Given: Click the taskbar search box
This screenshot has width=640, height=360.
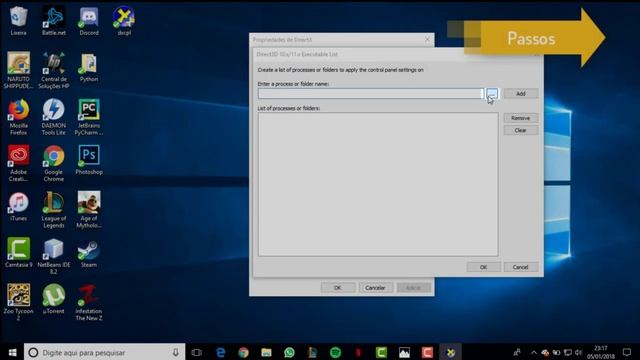Looking at the screenshot, I should pyautogui.click(x=104, y=352).
